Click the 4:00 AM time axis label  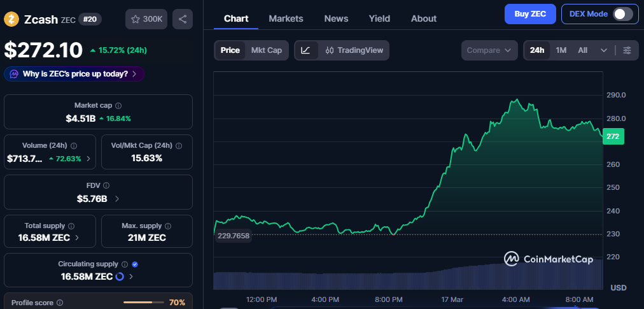point(516,299)
